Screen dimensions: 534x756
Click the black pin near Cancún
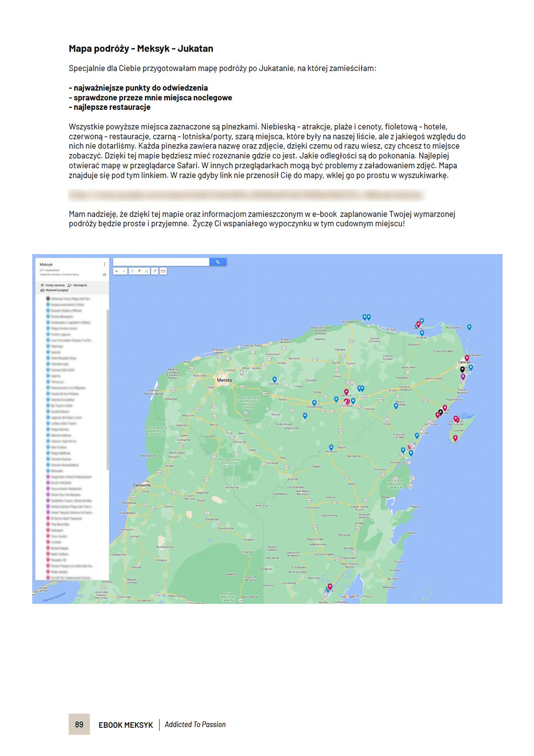(x=462, y=369)
